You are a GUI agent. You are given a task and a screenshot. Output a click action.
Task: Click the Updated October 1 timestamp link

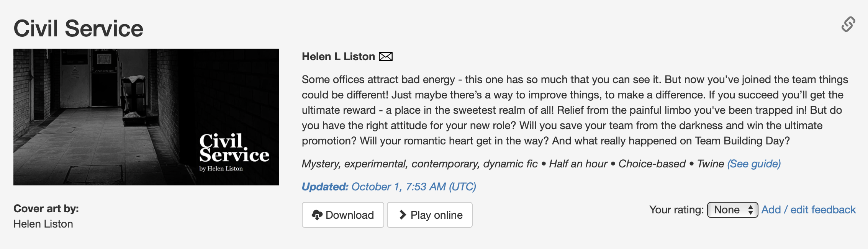(389, 187)
